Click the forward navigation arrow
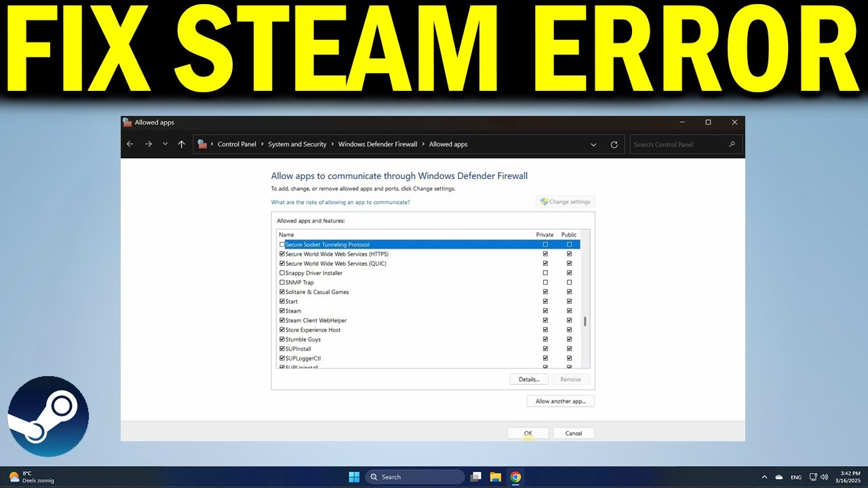 [149, 144]
